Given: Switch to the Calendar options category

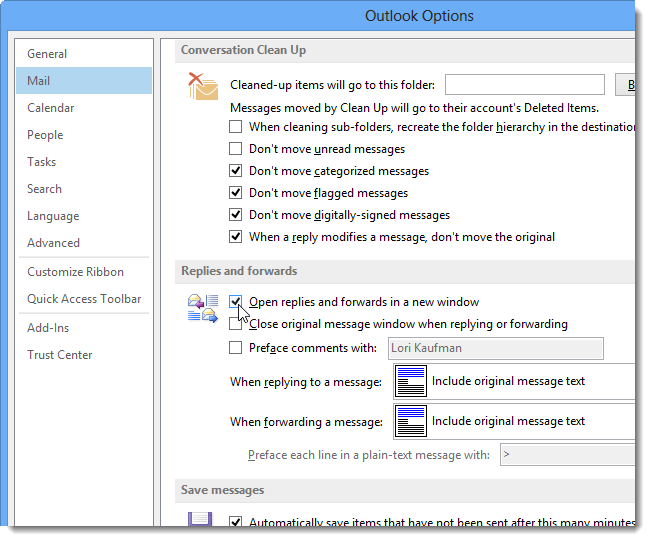Looking at the screenshot, I should coord(84,108).
